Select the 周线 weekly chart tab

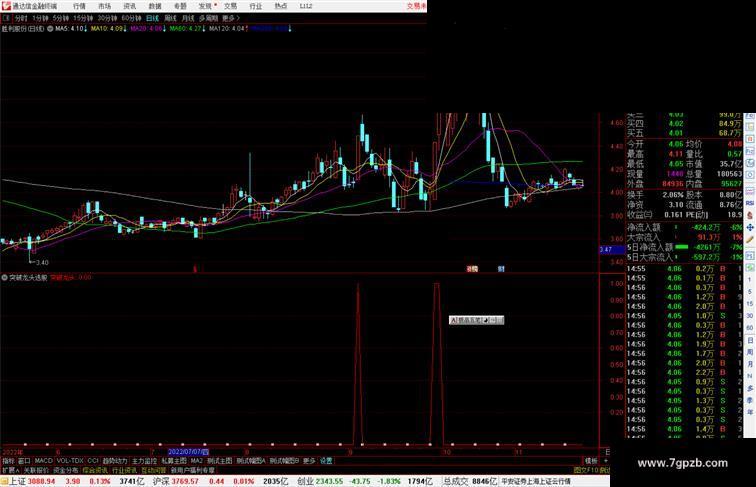(170, 18)
